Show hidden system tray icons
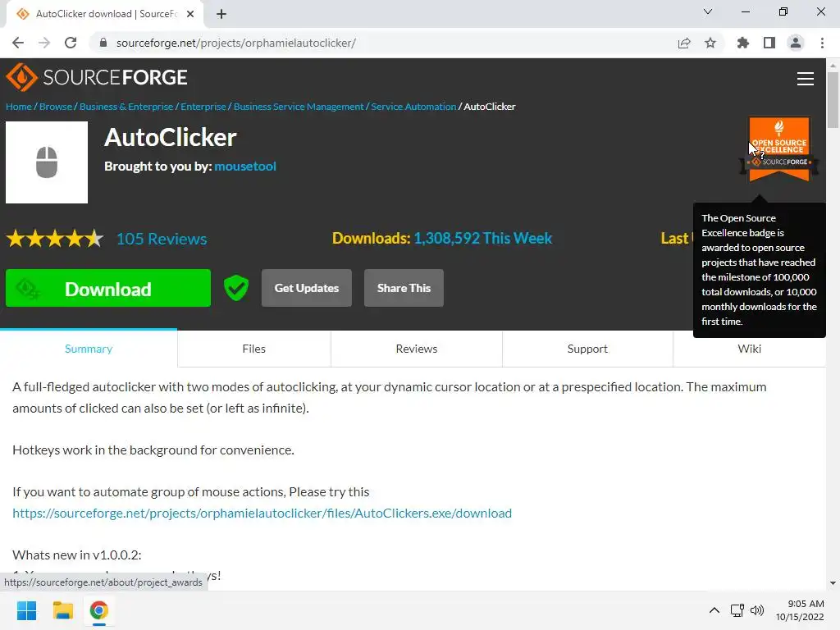 point(714,610)
